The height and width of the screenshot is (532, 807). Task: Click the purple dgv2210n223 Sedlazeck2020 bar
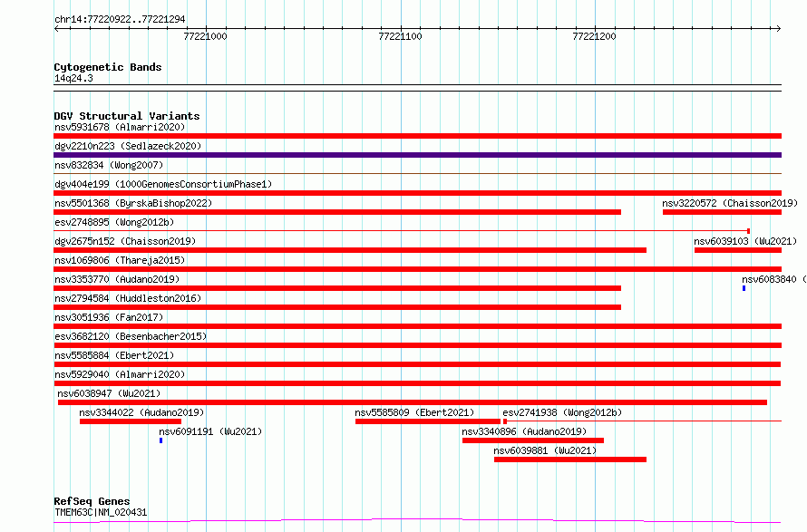point(417,155)
